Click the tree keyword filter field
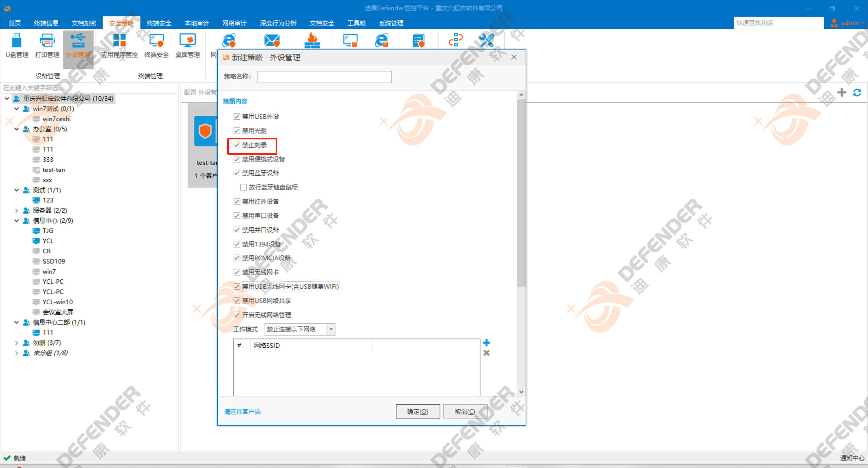 point(89,88)
